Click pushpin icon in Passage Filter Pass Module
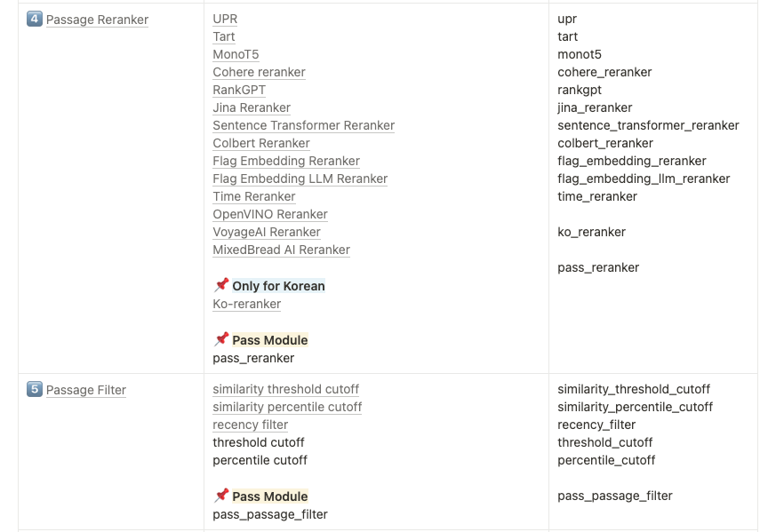Image resolution: width=760 pixels, height=532 pixels. point(221,496)
